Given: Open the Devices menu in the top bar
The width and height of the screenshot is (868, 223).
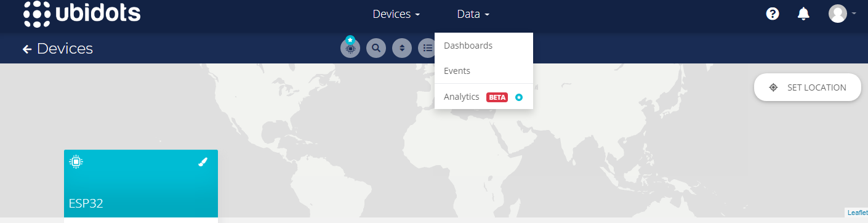Looking at the screenshot, I should [x=396, y=14].
